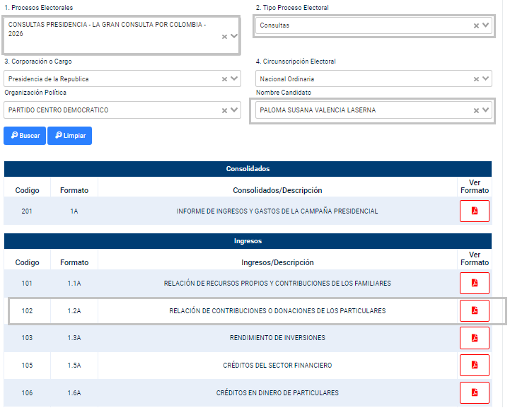Screen dimensions: 510x420
Task: Click 'CRÉDITOS DEL SECTOR FINANCIERO' description
Action: coord(277,366)
